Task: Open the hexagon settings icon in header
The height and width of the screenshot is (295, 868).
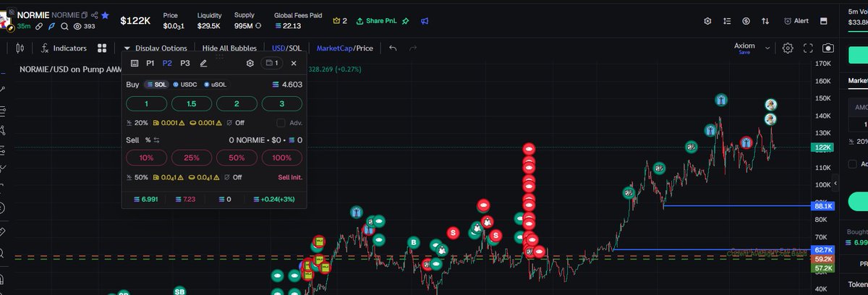Action: pyautogui.click(x=708, y=21)
